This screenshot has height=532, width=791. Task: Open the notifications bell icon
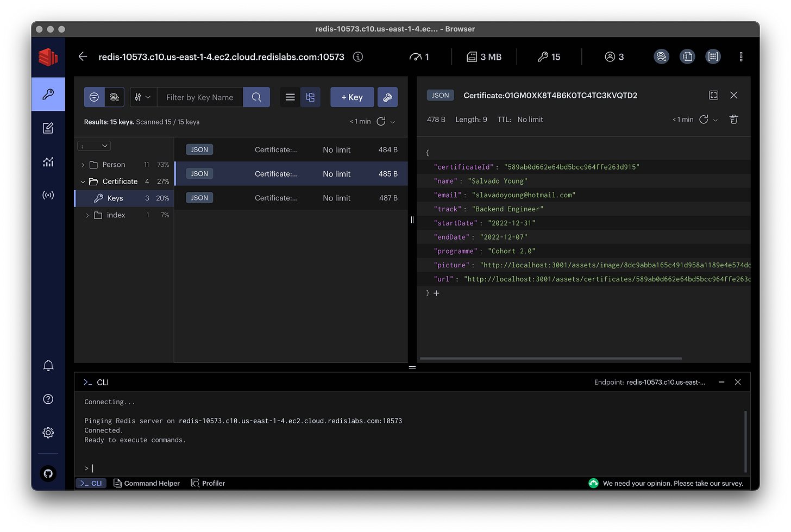pos(48,366)
